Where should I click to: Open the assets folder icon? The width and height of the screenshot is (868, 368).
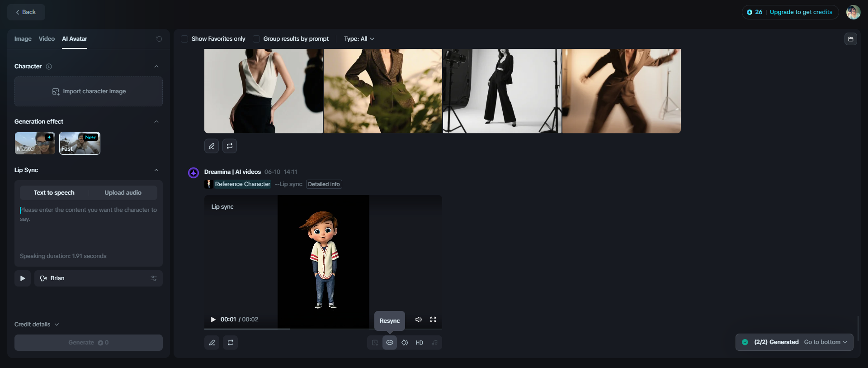(851, 39)
